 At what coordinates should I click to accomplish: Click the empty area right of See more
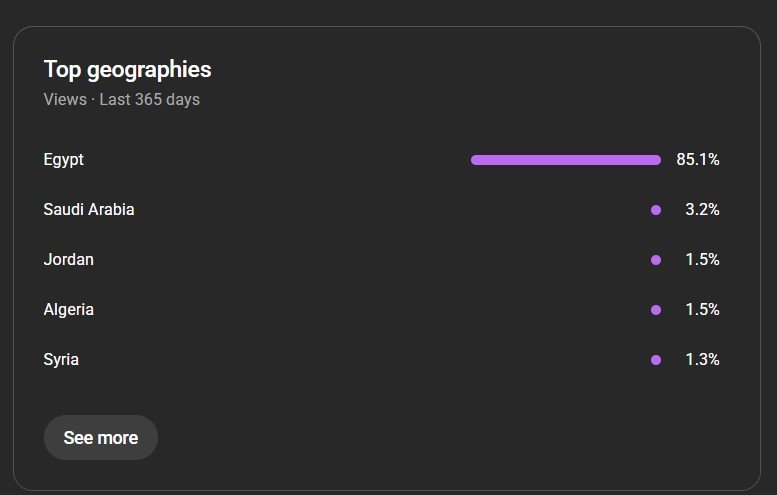tap(450, 438)
